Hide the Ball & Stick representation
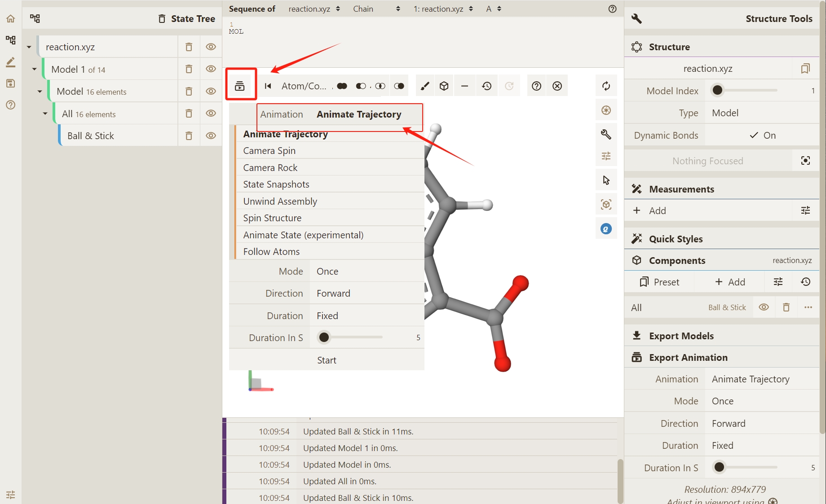The image size is (826, 504). pyautogui.click(x=211, y=136)
